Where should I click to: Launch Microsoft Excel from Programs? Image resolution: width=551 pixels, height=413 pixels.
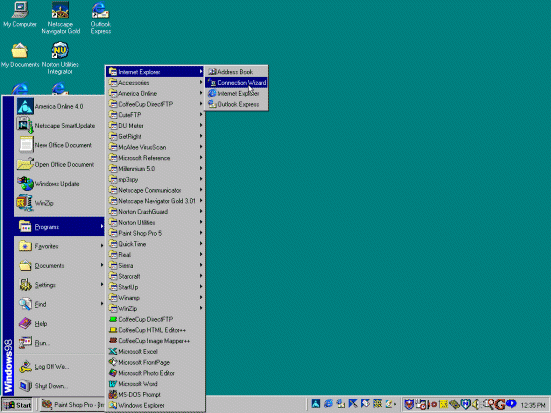pyautogui.click(x=155, y=351)
